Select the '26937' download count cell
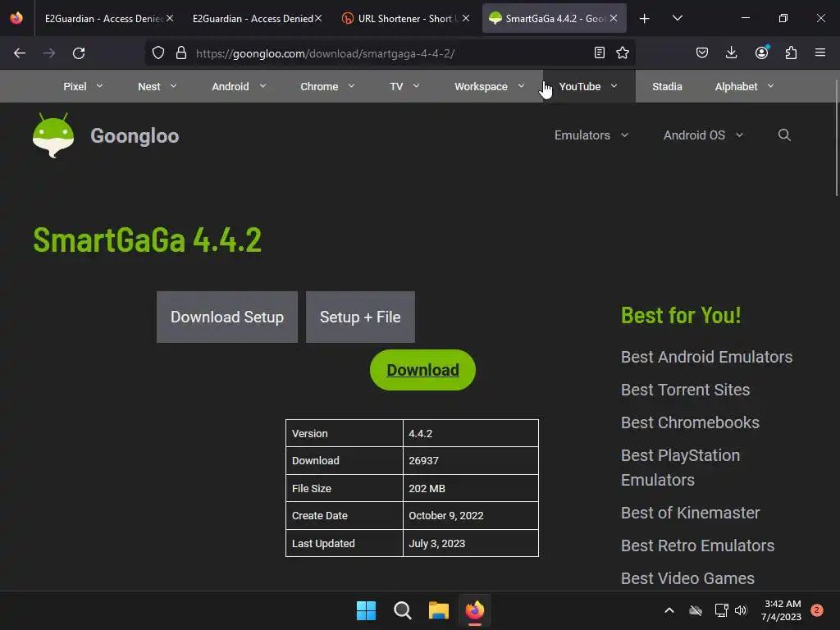Viewport: 840px width, 630px height. click(x=471, y=461)
